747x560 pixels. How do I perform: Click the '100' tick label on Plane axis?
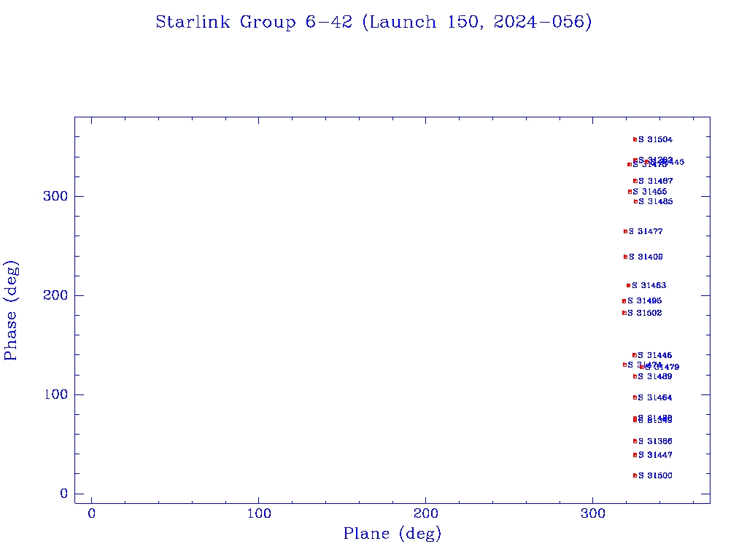pyautogui.click(x=259, y=513)
